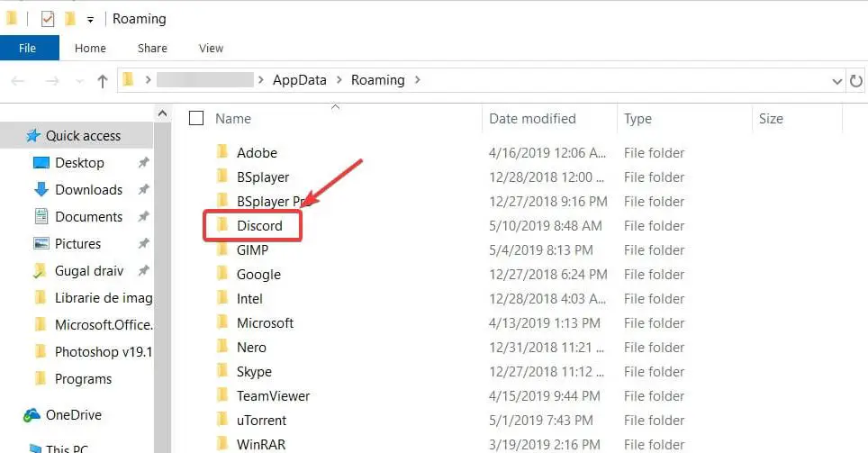Click the pin icon next to Documents
Image resolution: width=868 pixels, height=453 pixels.
pos(143,216)
